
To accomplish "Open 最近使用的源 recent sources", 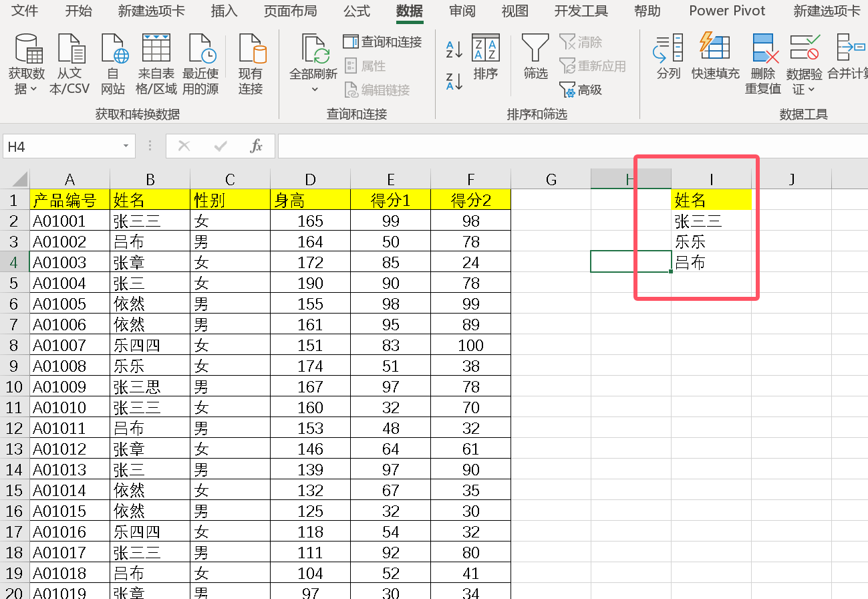I will point(201,49).
